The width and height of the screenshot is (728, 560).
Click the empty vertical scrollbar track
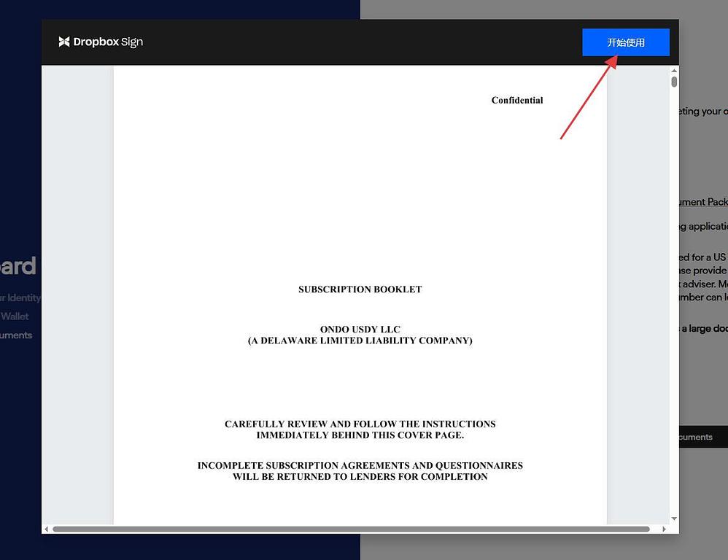pos(674,292)
